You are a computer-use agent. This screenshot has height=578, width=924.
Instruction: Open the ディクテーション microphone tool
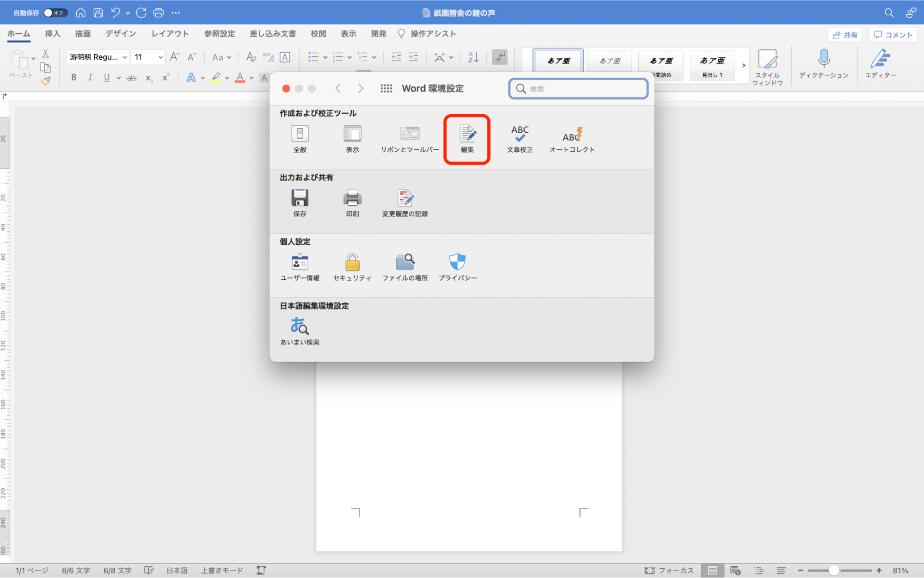(x=824, y=64)
